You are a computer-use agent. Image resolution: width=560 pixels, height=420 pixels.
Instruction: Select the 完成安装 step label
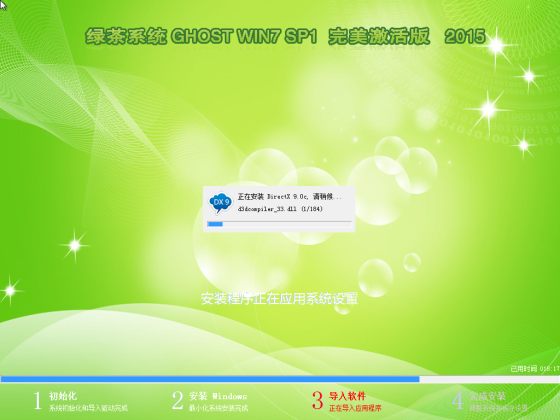pyautogui.click(x=488, y=396)
